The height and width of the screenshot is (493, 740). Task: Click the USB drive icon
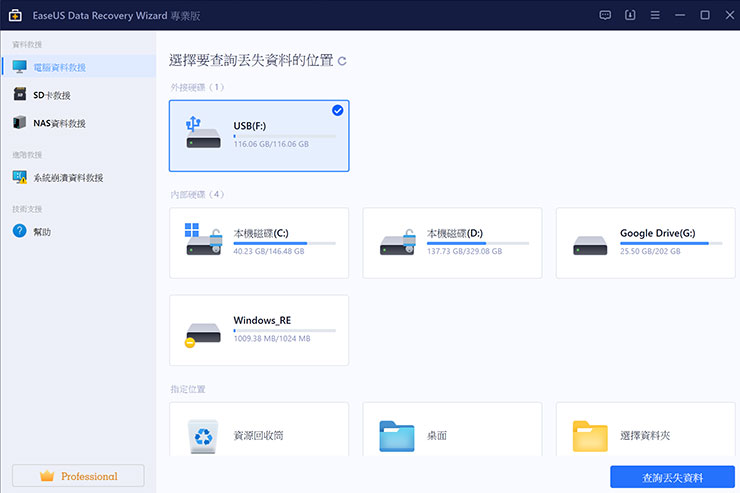[x=203, y=133]
